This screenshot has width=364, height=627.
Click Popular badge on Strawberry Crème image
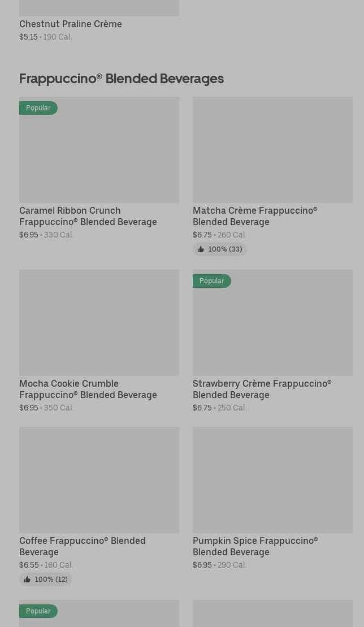[212, 281]
